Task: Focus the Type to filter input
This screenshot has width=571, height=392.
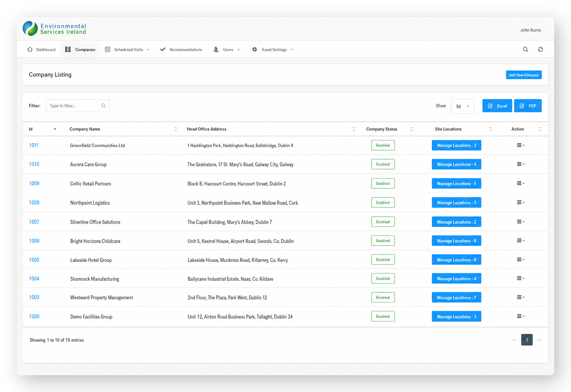Action: click(x=78, y=106)
